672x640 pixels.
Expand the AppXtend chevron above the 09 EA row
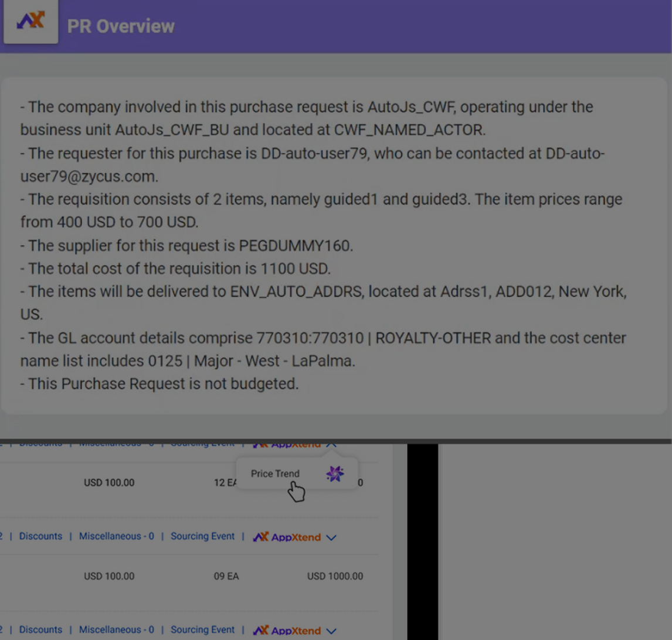331,537
